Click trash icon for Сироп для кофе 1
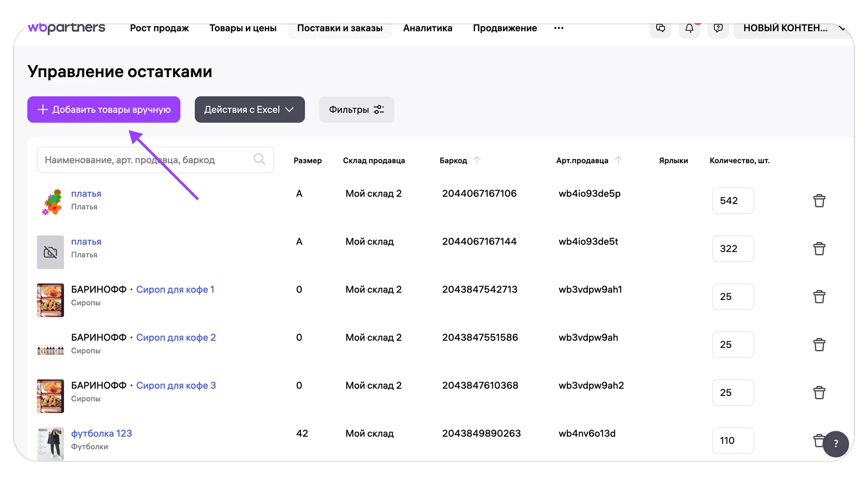Viewport: 868px width, 484px height. (819, 297)
